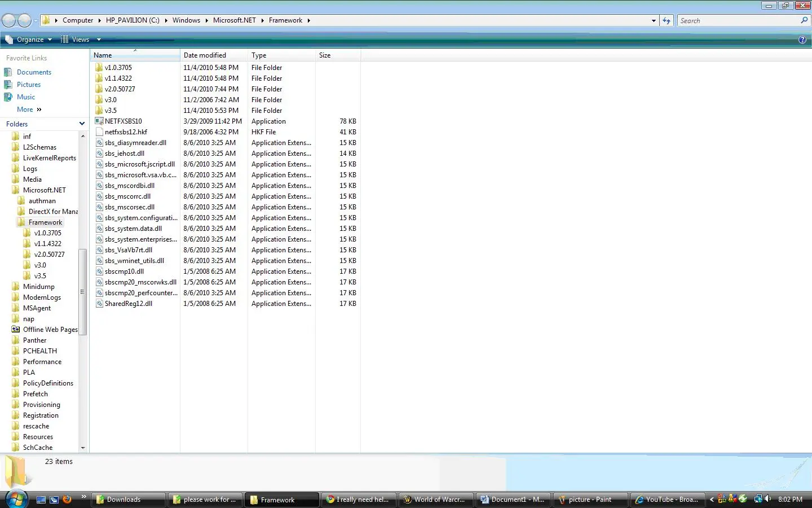This screenshot has height=508, width=812.
Task: Sort files by Size column header
Action: click(325, 55)
